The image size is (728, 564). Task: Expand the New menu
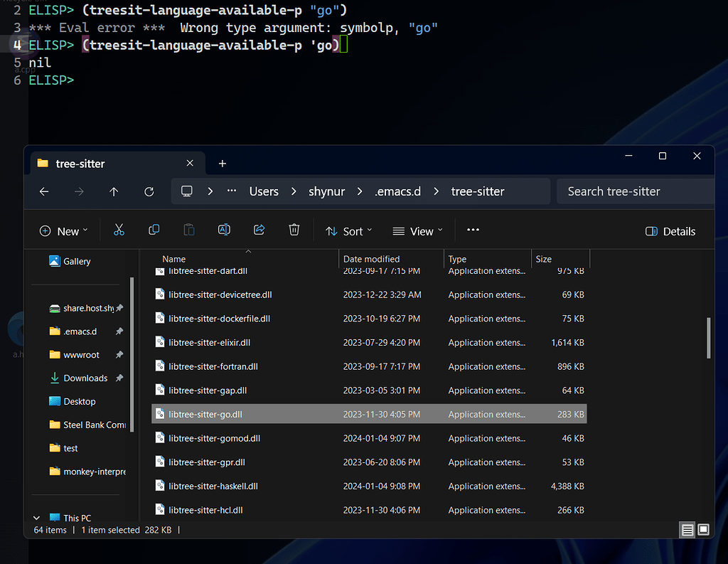(63, 230)
